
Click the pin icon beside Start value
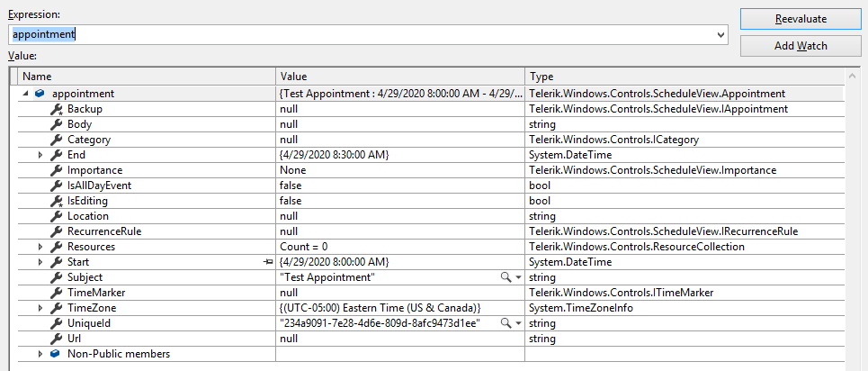[267, 262]
